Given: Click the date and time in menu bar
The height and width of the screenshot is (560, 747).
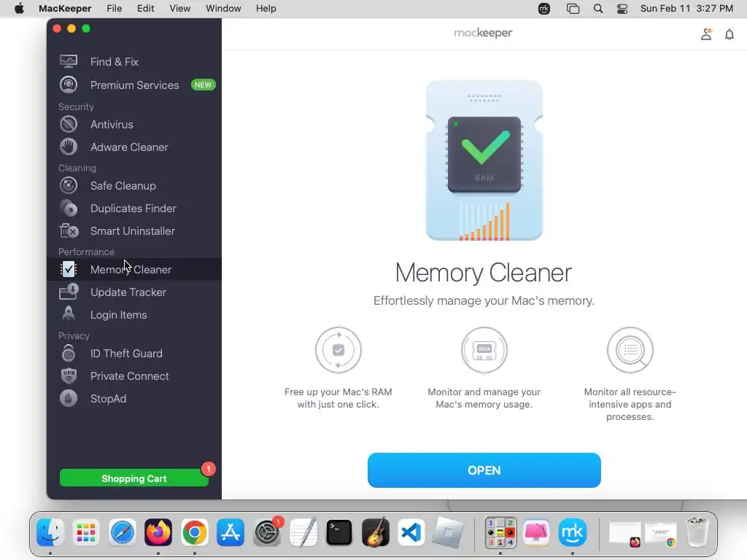Looking at the screenshot, I should (x=686, y=9).
